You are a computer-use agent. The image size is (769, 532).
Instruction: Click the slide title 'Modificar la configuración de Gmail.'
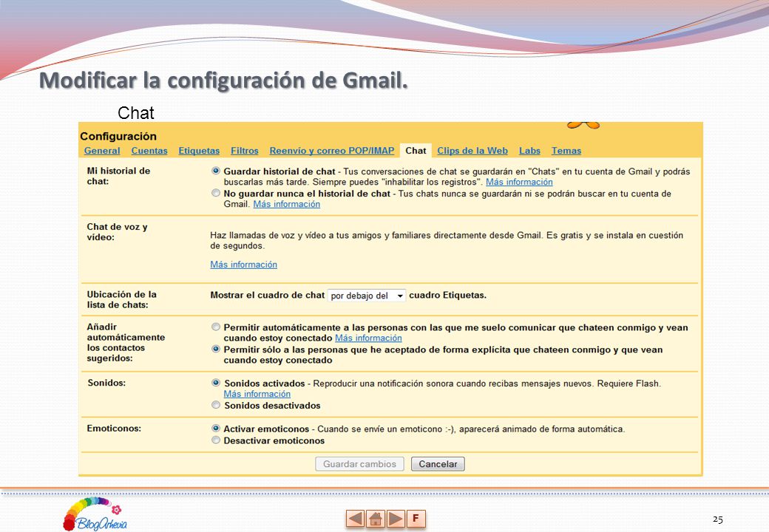(x=223, y=81)
